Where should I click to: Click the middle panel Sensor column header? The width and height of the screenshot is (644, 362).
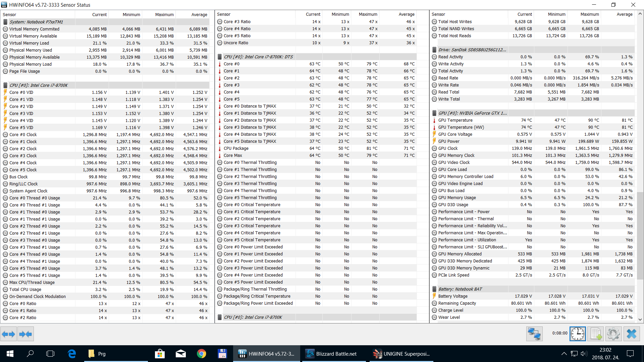(255, 14)
